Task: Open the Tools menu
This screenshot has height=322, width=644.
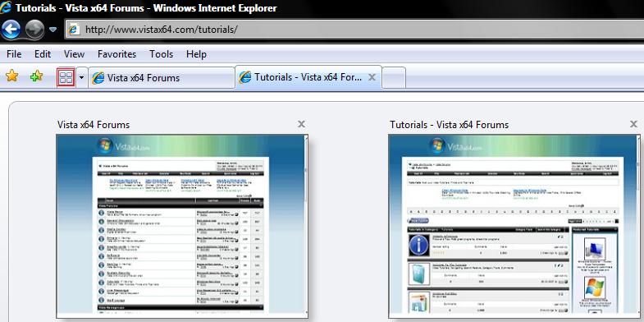Action: tap(161, 54)
